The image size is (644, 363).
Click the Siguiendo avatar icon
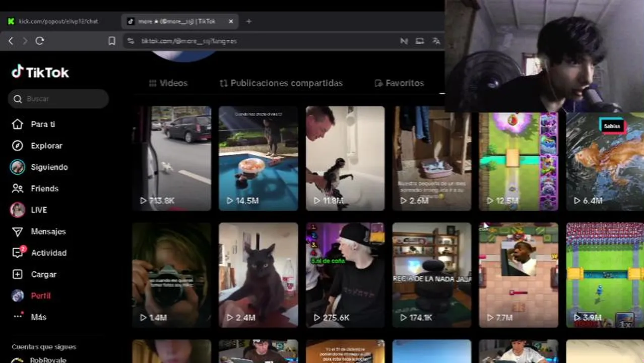tap(18, 167)
